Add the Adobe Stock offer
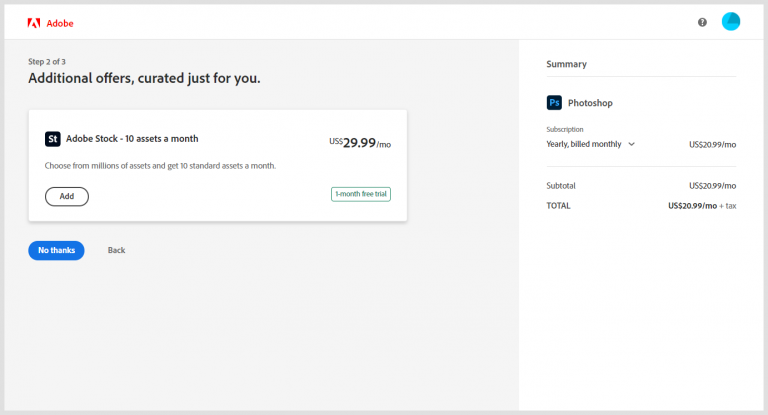 [67, 196]
